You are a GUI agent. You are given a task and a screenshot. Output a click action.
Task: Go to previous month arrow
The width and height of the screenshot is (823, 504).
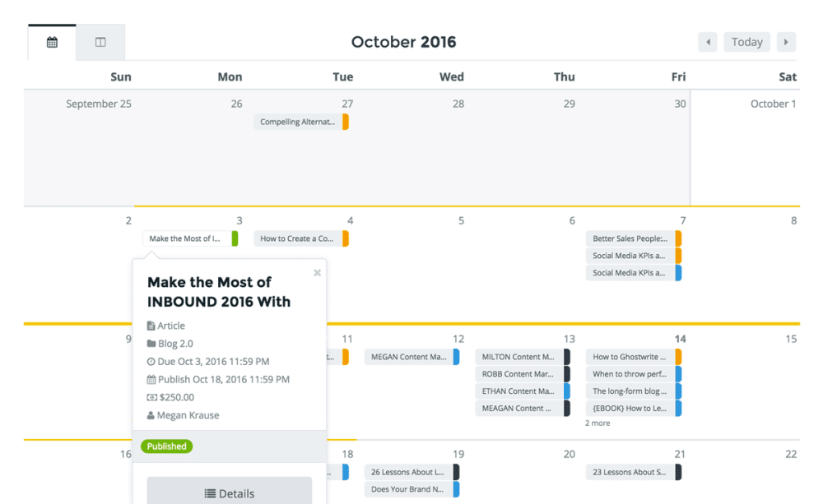click(x=708, y=42)
